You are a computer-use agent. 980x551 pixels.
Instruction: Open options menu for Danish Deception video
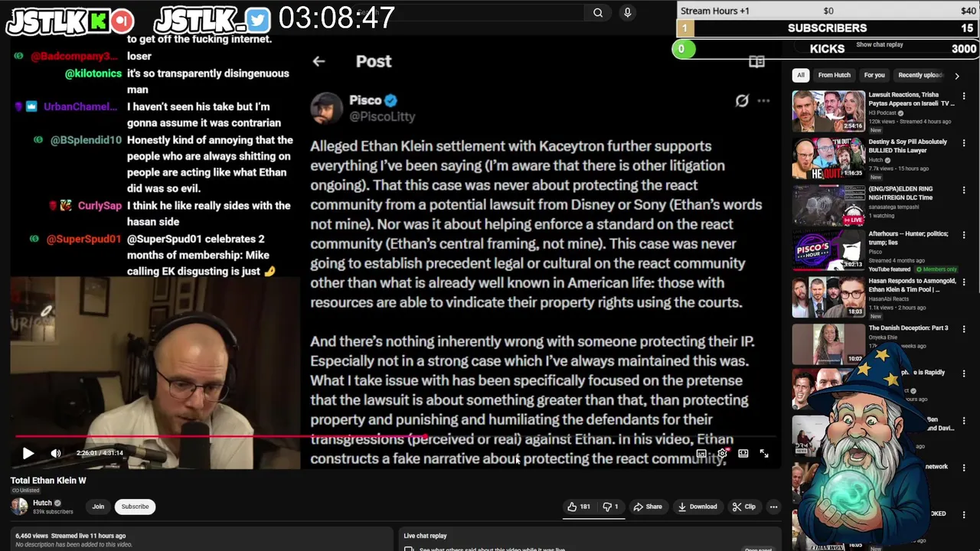964,329
